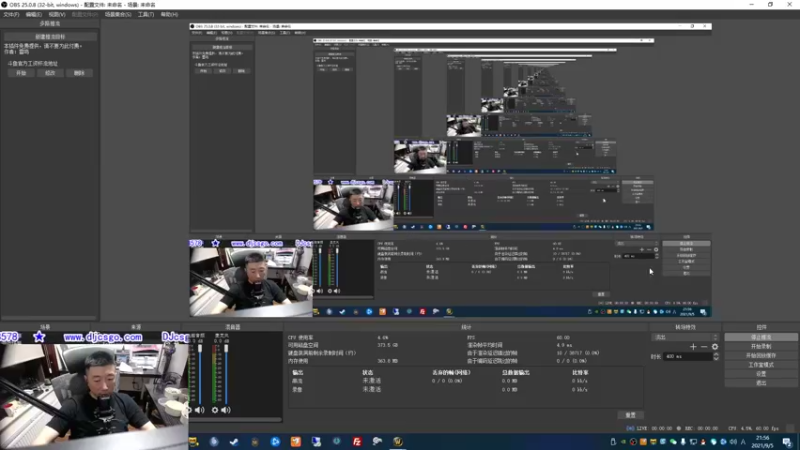The width and height of the screenshot is (800, 450).
Task: Open FileZilla from the taskbar
Action: pos(357,442)
